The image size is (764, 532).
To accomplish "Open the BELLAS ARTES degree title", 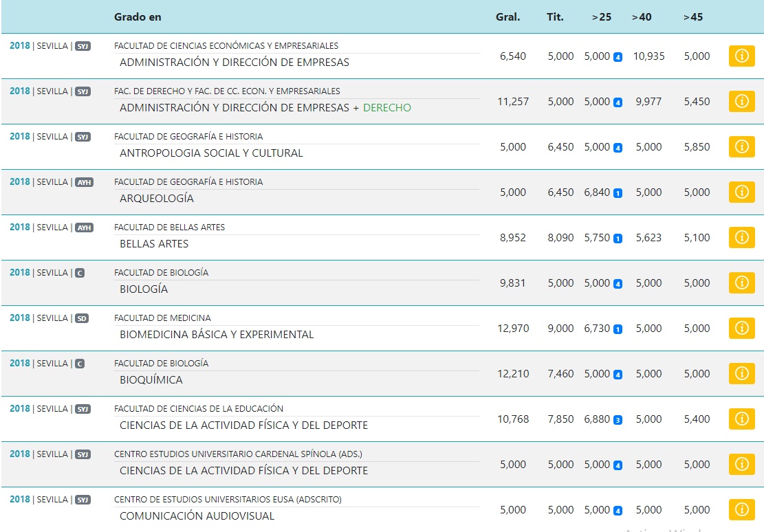I will coord(154,244).
